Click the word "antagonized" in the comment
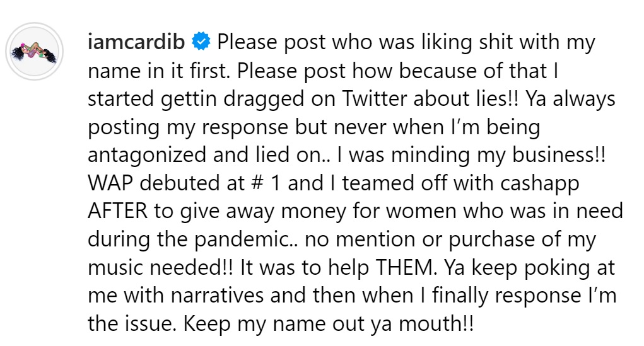The height and width of the screenshot is (346, 644). (x=147, y=156)
